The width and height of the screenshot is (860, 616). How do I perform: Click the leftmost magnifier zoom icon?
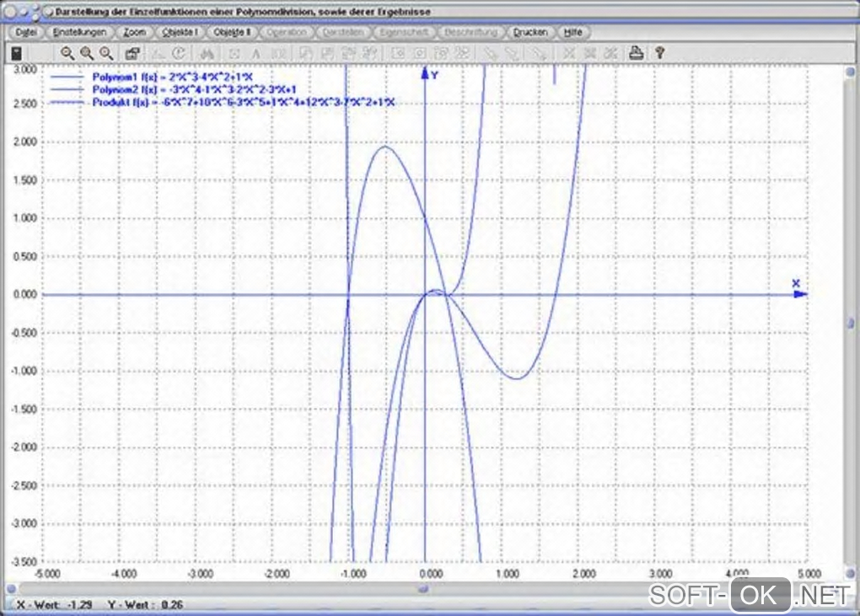pos(67,53)
